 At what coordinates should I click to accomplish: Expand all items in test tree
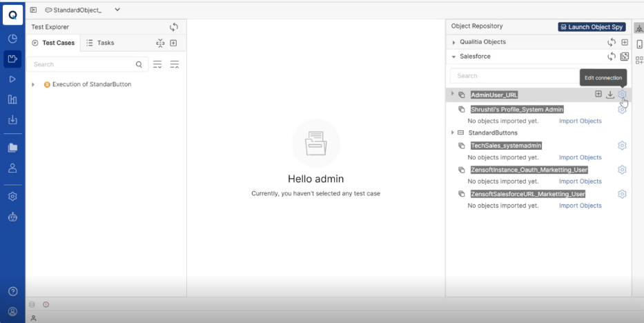click(x=157, y=64)
